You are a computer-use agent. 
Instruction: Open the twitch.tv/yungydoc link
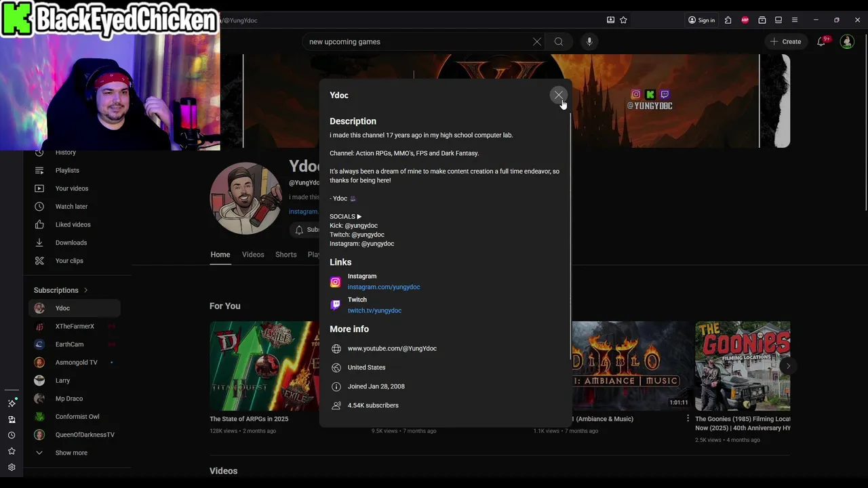pyautogui.click(x=374, y=310)
